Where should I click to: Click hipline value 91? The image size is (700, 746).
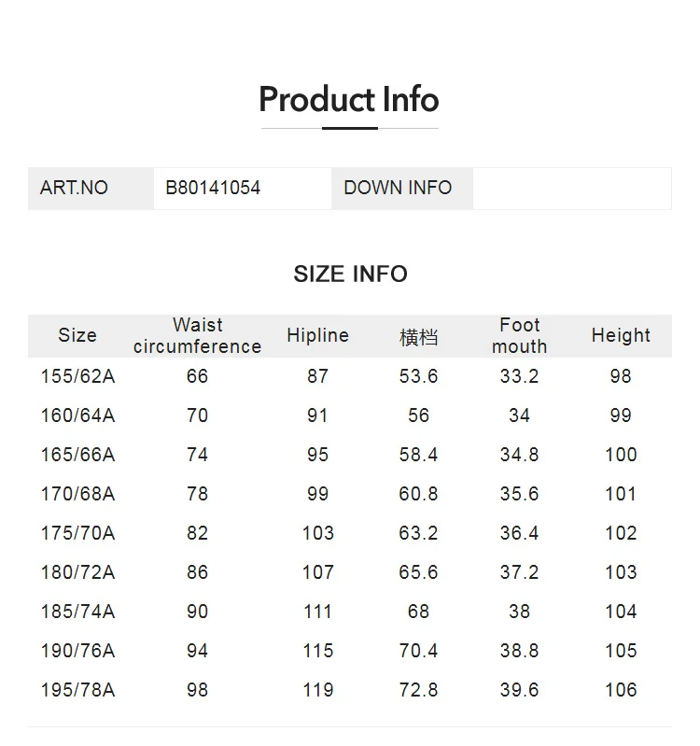click(317, 415)
